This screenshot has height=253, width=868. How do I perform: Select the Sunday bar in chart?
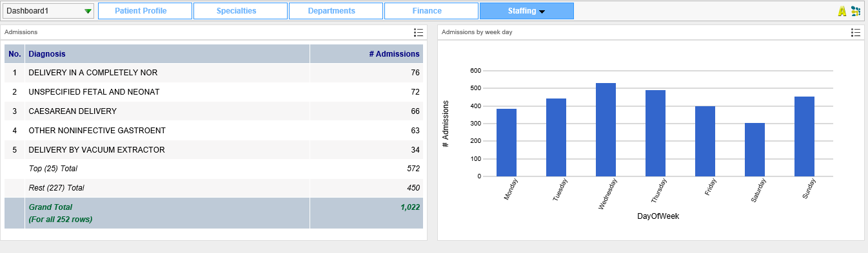[x=804, y=136]
